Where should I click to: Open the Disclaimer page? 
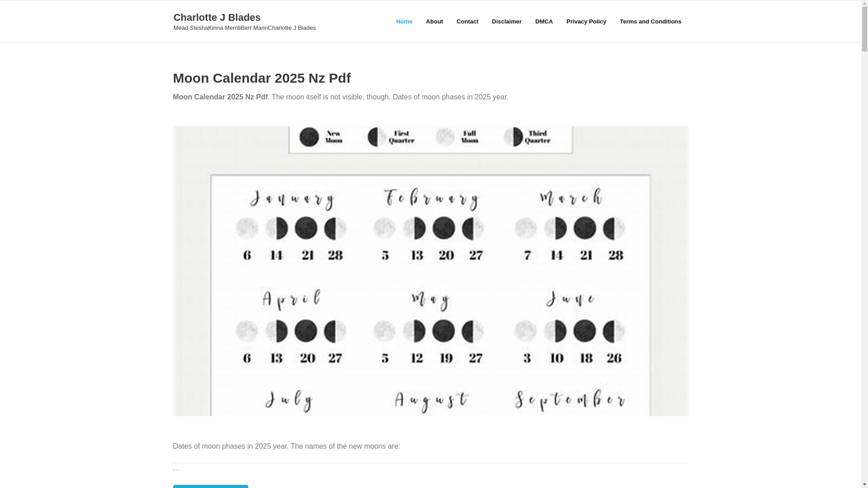(x=506, y=22)
